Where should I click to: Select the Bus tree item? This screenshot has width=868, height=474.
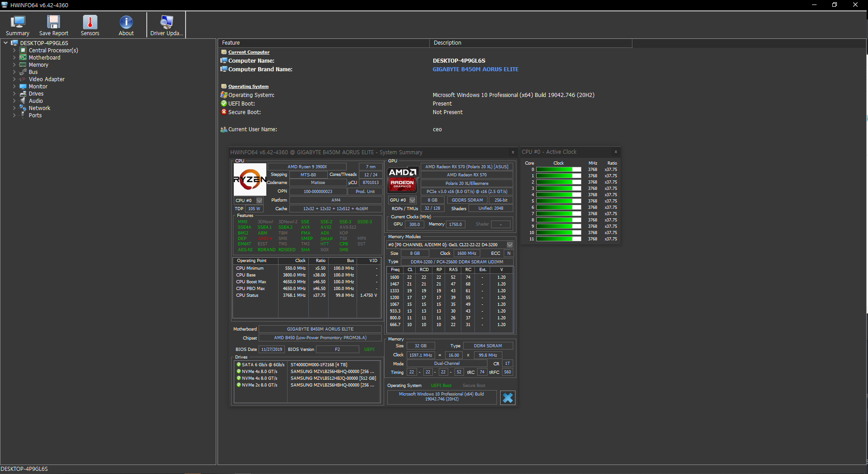[33, 72]
